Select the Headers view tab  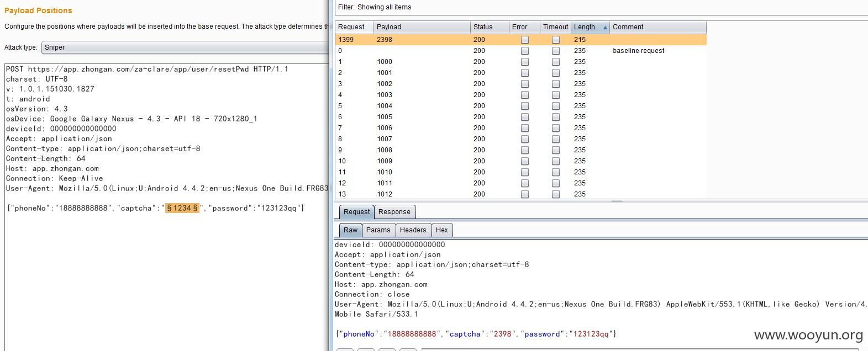[x=413, y=230]
